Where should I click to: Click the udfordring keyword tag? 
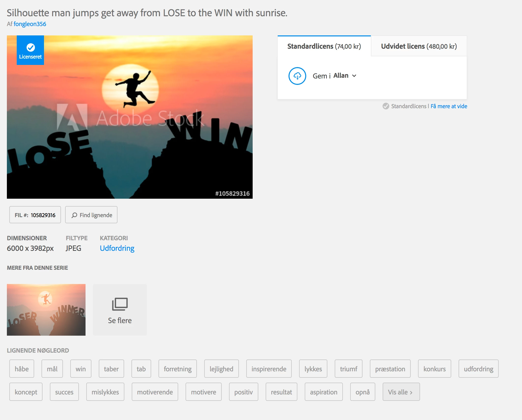pyautogui.click(x=478, y=369)
